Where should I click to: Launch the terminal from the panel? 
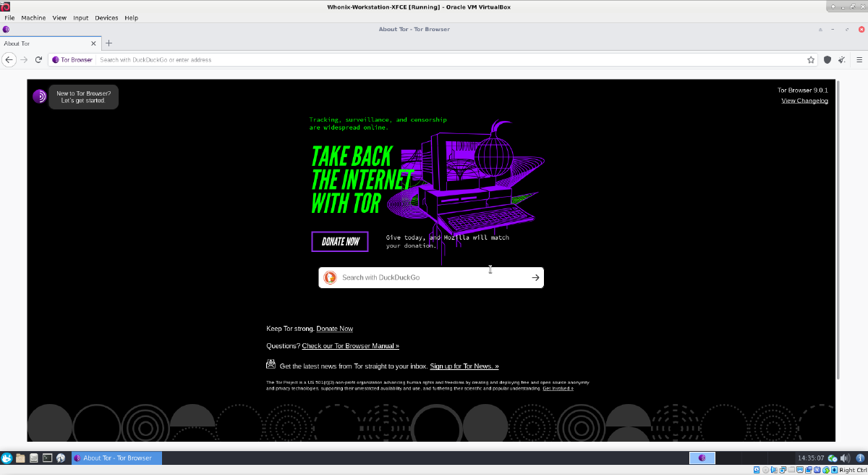click(x=47, y=458)
